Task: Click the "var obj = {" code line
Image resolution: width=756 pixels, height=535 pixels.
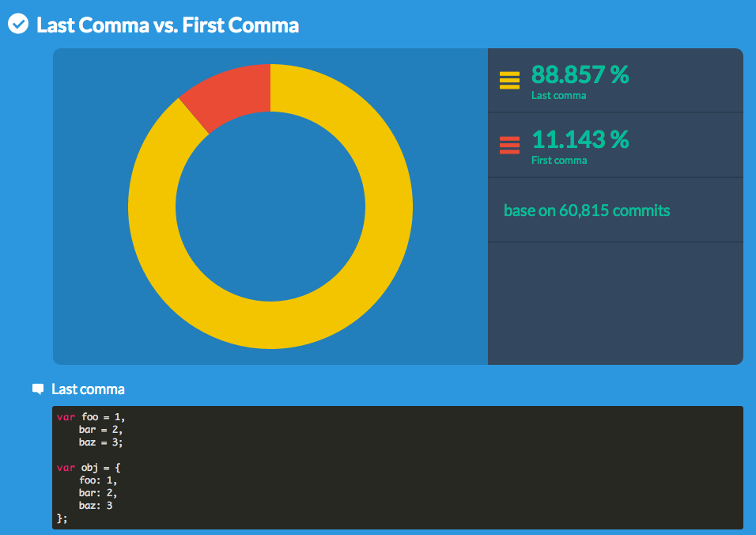Action: 91,467
